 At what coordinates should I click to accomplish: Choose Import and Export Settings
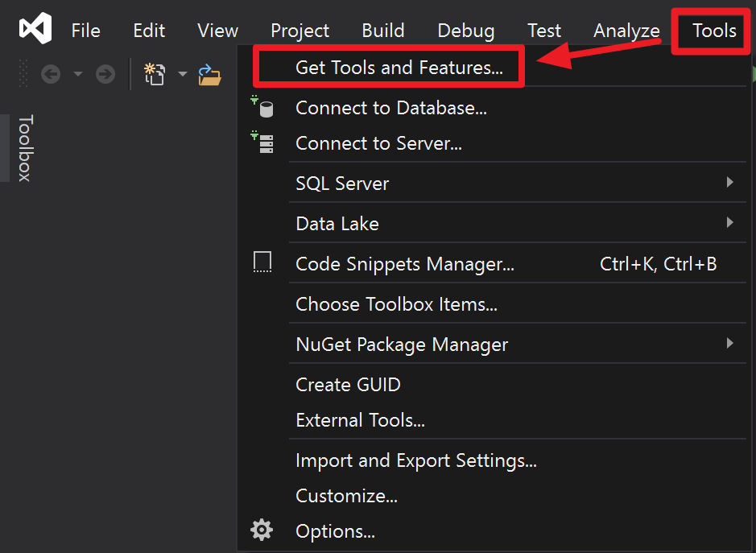pyautogui.click(x=416, y=460)
